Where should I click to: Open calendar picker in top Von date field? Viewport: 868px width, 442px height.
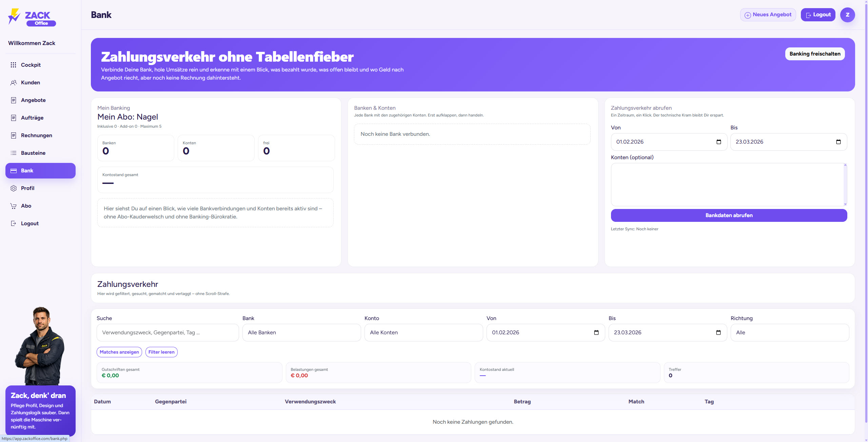coord(718,142)
